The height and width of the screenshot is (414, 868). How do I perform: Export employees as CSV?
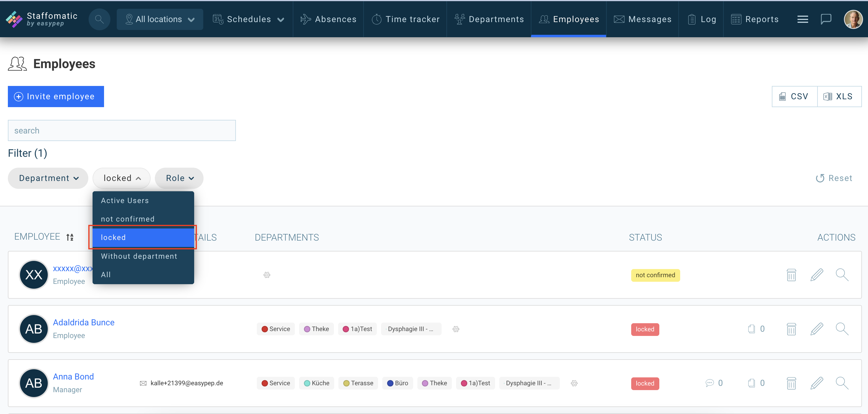[795, 97]
